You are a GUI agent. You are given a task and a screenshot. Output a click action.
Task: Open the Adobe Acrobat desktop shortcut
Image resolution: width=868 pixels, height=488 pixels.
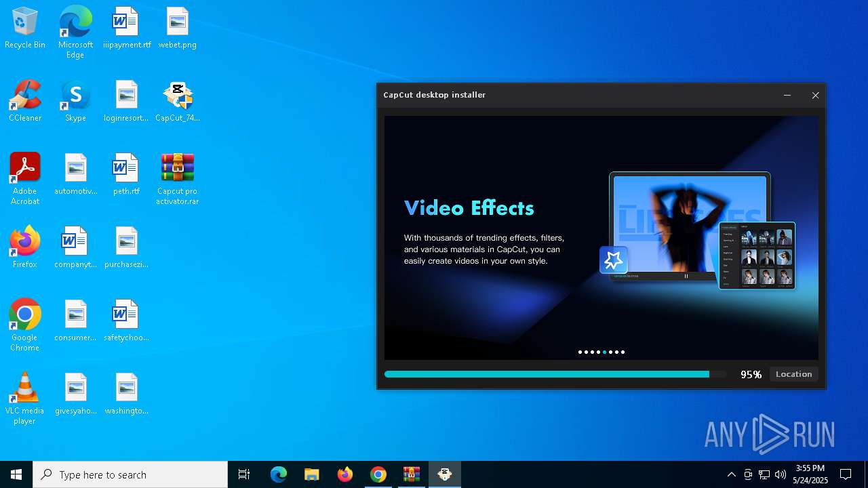pyautogui.click(x=25, y=179)
